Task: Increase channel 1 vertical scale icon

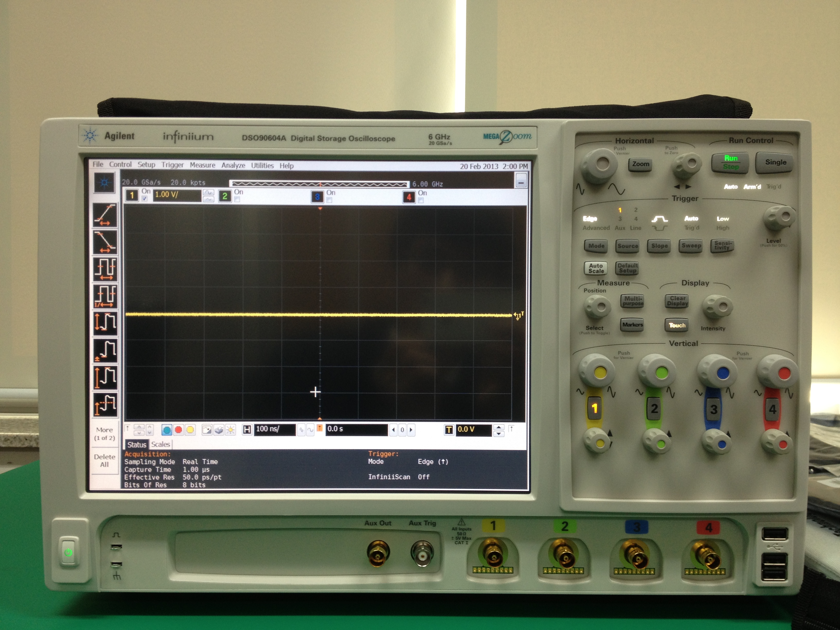Action: pyautogui.click(x=208, y=192)
